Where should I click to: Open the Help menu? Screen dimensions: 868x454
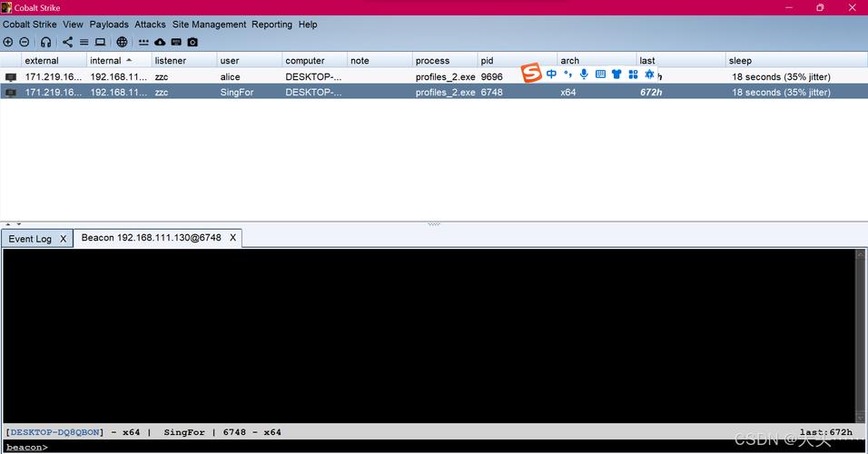(x=308, y=25)
